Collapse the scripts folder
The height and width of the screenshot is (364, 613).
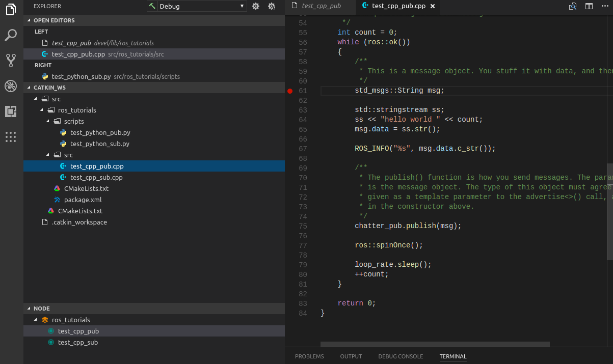click(48, 121)
